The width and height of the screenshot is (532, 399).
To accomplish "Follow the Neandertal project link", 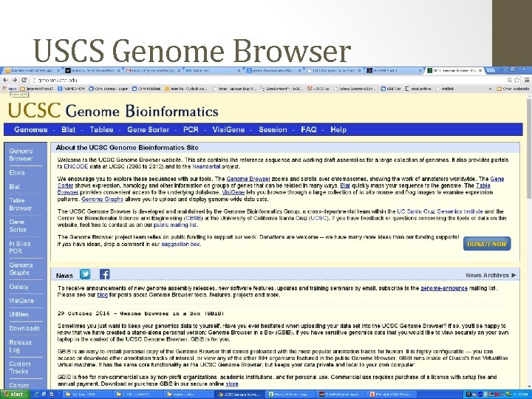I will tap(206, 166).
